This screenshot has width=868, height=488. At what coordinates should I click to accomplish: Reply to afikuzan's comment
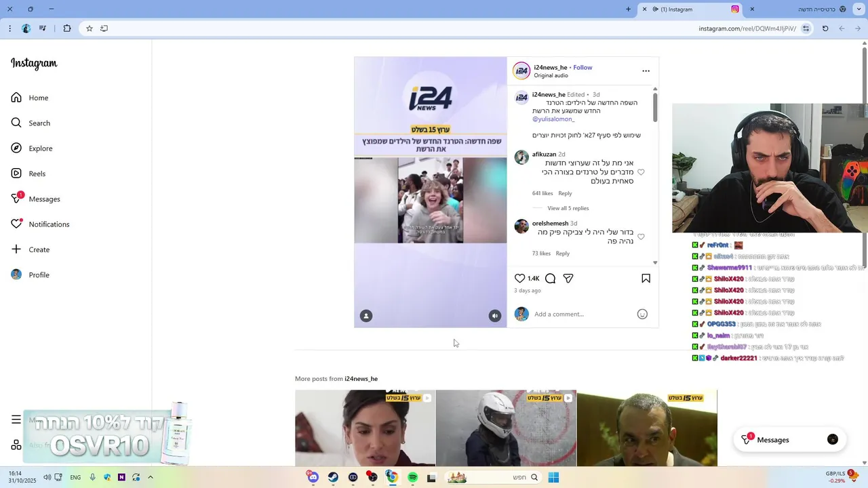pyautogui.click(x=565, y=193)
